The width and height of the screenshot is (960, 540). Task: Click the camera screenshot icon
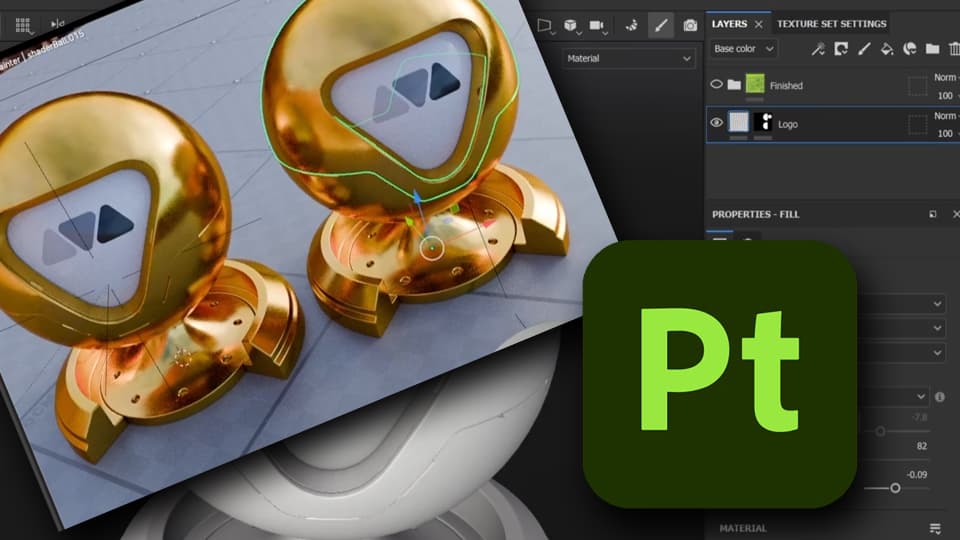coord(690,25)
